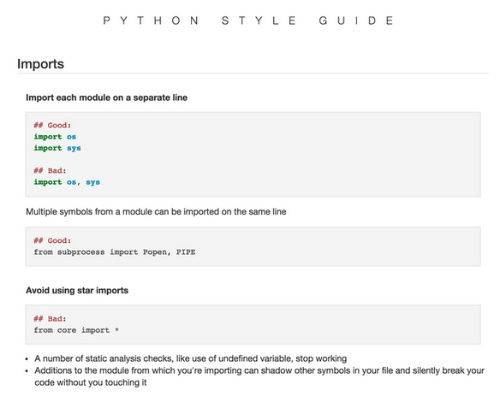Click the first '## Bad:' comment
This screenshot has height=402, width=500.
point(50,171)
